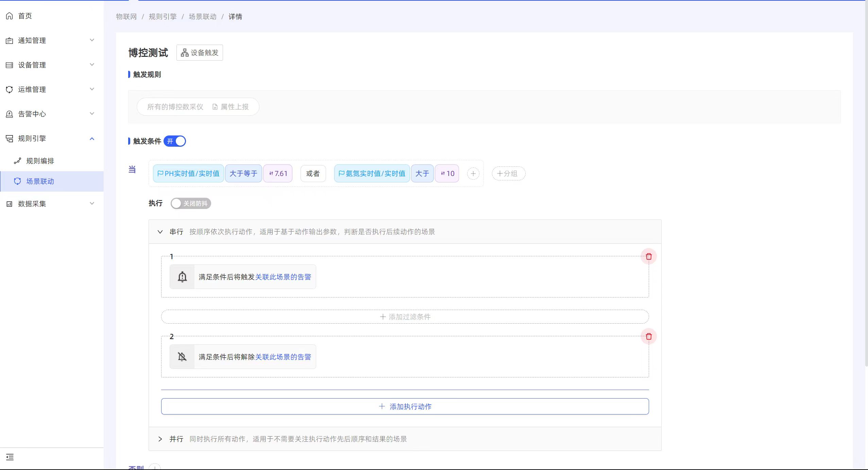Expand the 数据采集 menu arrow
868x470 pixels.
92,204
